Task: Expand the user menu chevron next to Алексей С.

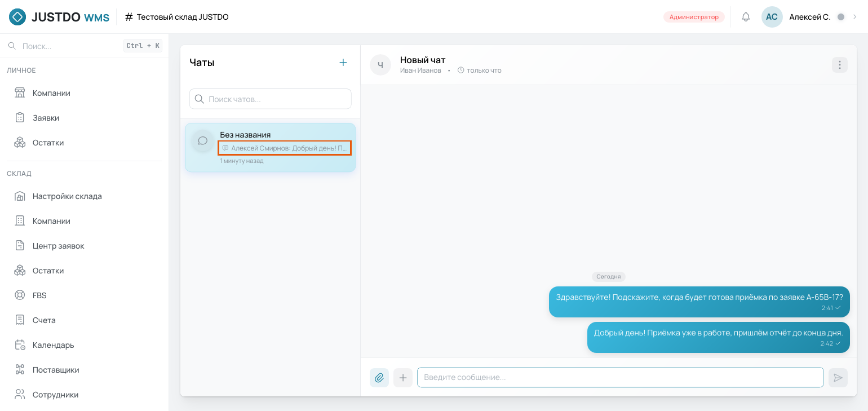Action: pos(854,17)
